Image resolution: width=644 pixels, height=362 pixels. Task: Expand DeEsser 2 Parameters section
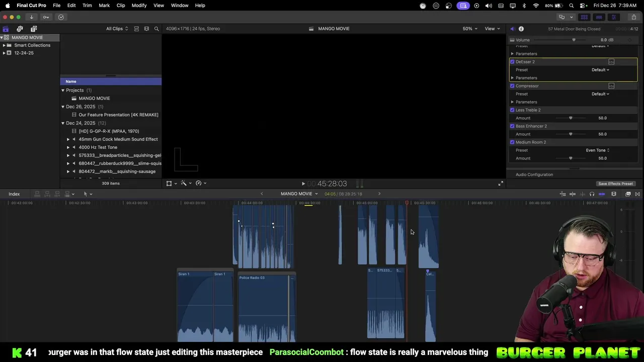click(x=512, y=78)
